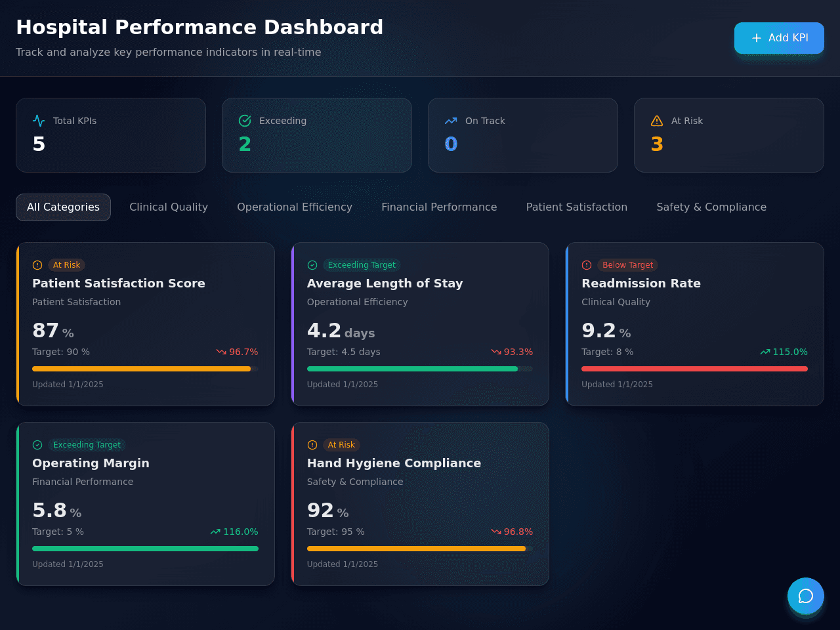Viewport: 840px width, 630px height.
Task: Click the 87 % value
Action: 53,331
